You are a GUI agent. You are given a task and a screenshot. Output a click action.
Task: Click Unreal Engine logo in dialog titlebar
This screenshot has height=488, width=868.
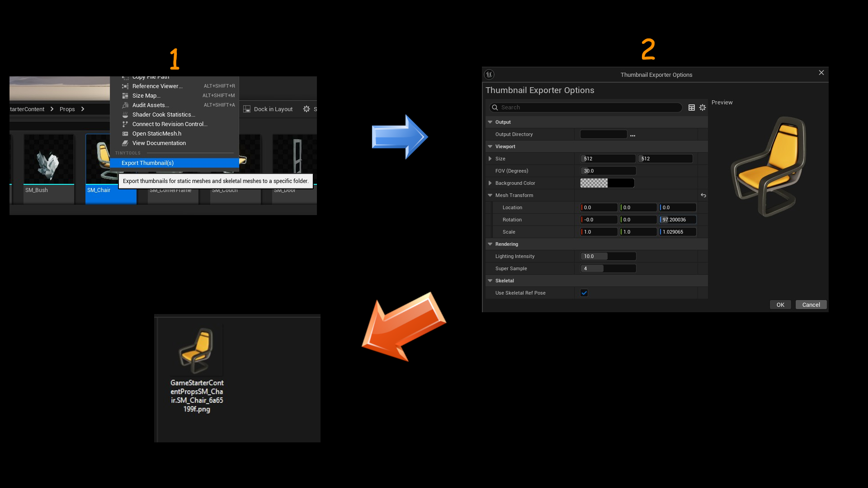point(489,75)
